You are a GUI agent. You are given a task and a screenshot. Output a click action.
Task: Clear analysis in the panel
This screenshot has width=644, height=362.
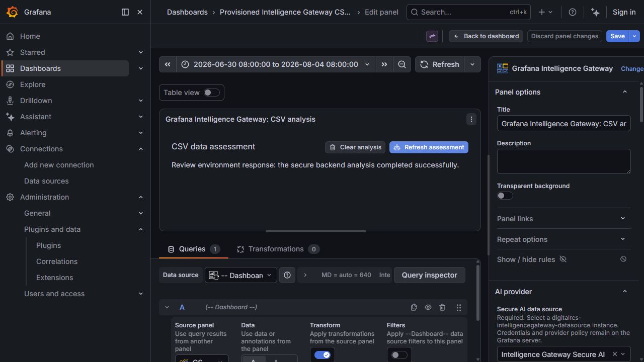(x=355, y=147)
